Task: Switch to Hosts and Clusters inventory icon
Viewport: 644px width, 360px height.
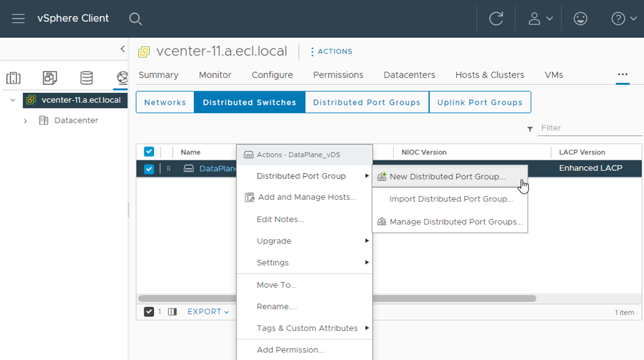Action: pyautogui.click(x=13, y=78)
